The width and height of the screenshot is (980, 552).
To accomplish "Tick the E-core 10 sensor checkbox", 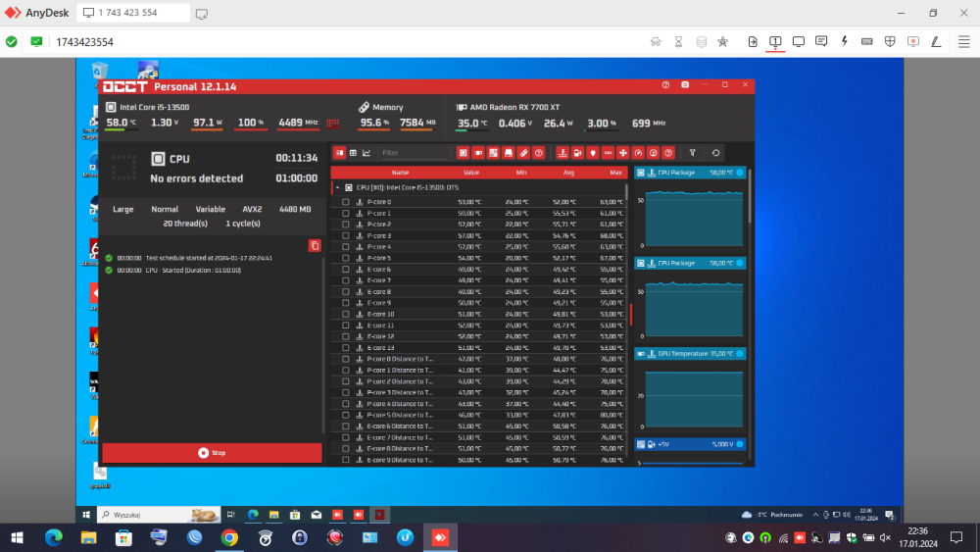I will tap(346, 314).
